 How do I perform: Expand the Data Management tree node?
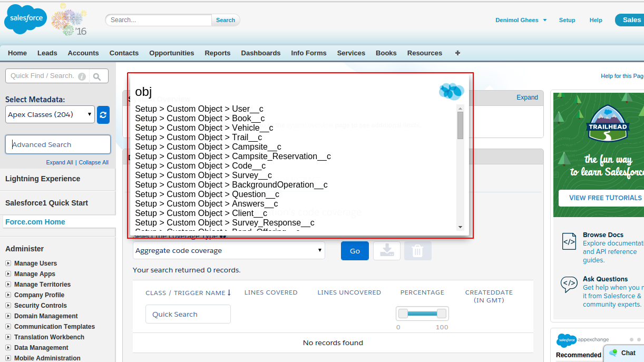tap(8, 348)
